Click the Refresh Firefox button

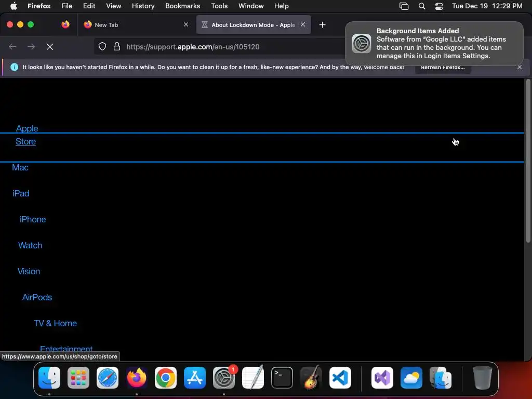pos(443,67)
